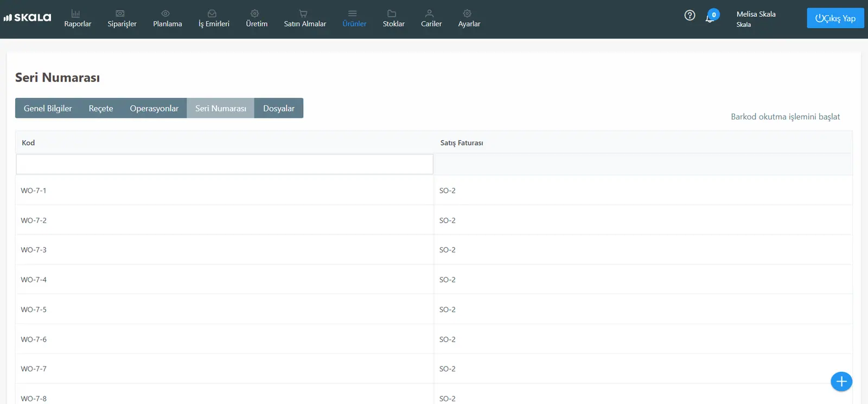The image size is (868, 404).
Task: Switch to the Genel Bilgiler tab
Action: click(x=48, y=108)
